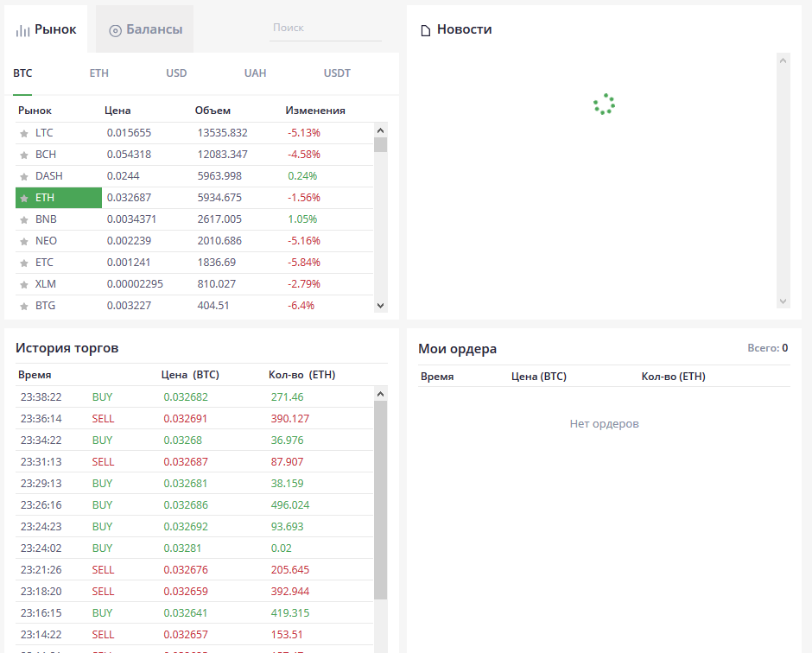Switch to USD markets tab
Viewport: 812px width, 653px height.
(x=176, y=73)
